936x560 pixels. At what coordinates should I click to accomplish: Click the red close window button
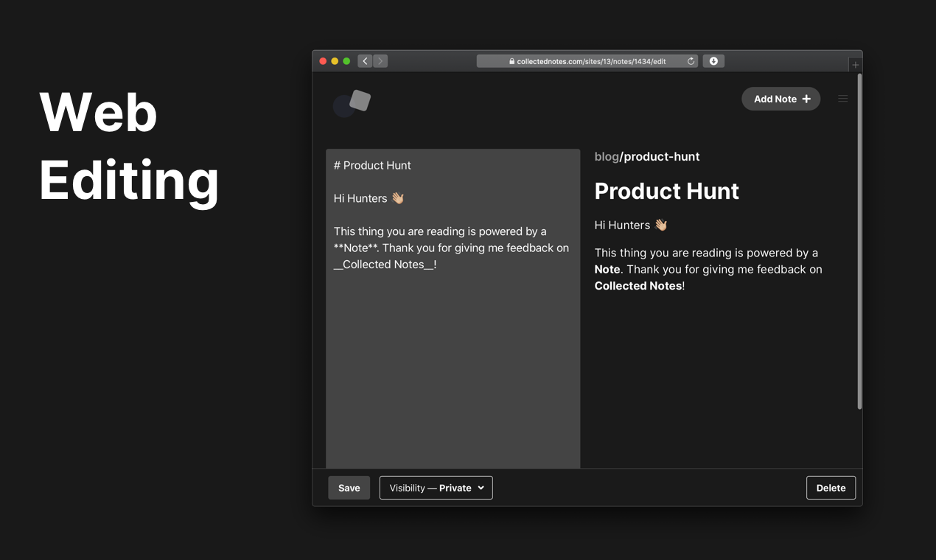(323, 61)
